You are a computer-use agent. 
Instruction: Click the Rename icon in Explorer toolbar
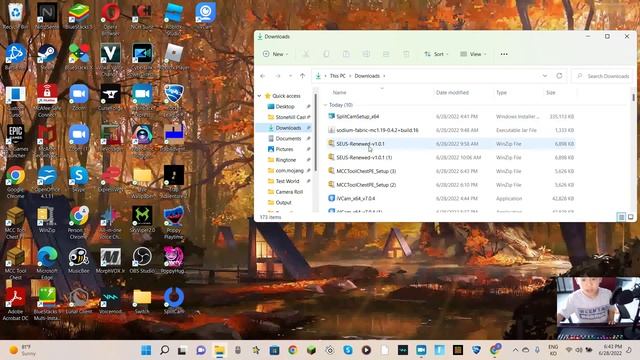point(366,54)
